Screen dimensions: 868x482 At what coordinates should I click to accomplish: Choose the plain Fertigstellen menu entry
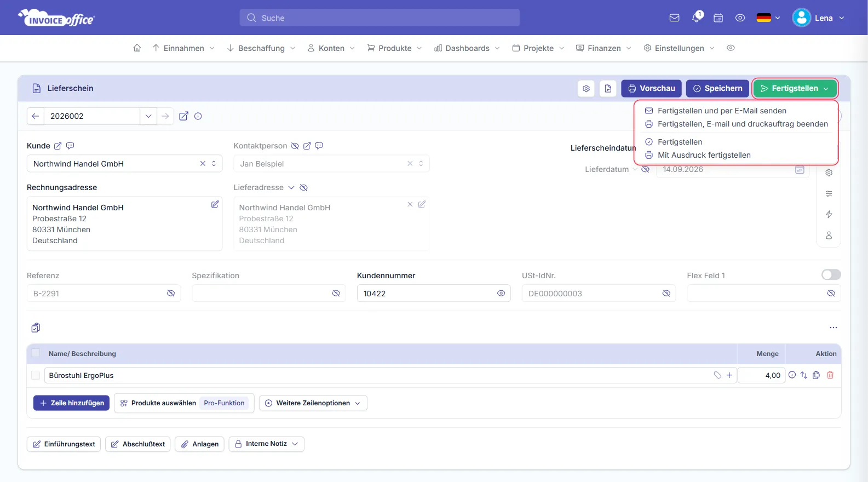680,142
